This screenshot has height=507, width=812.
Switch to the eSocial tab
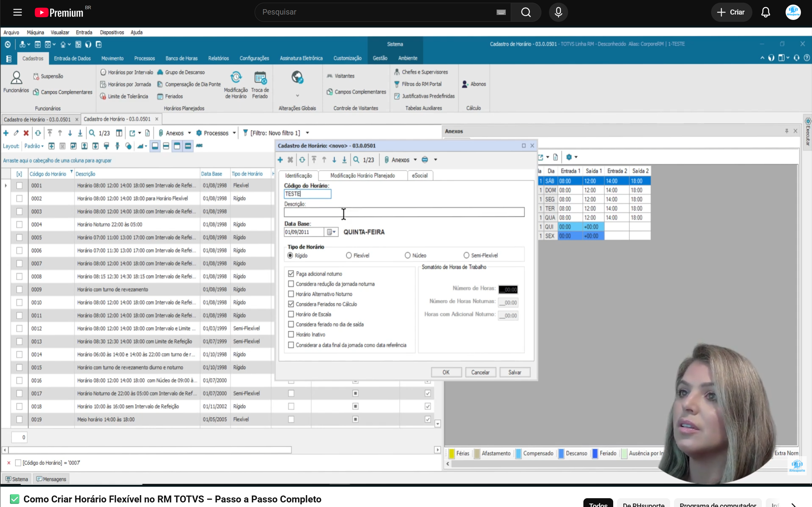419,175
